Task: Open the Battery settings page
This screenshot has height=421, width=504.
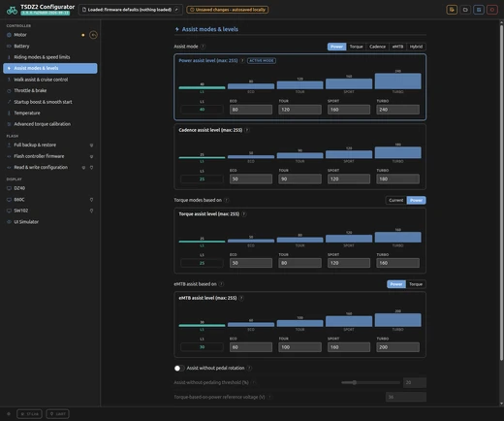Action: (x=50, y=46)
